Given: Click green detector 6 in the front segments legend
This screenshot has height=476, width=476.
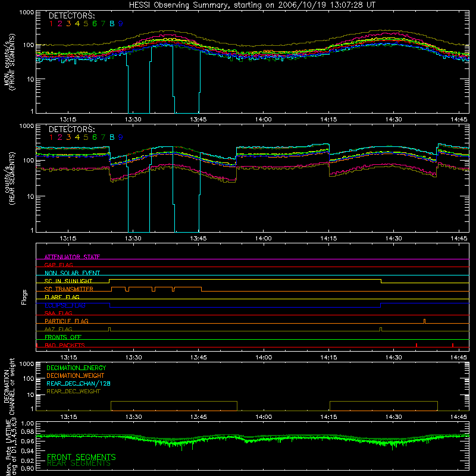Looking at the screenshot, I should pyautogui.click(x=95, y=24).
